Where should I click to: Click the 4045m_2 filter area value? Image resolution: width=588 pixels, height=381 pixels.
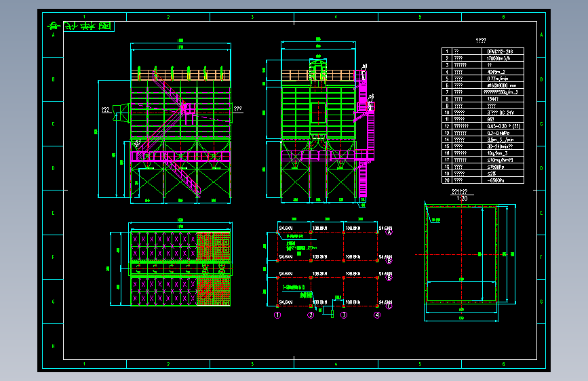click(x=496, y=72)
